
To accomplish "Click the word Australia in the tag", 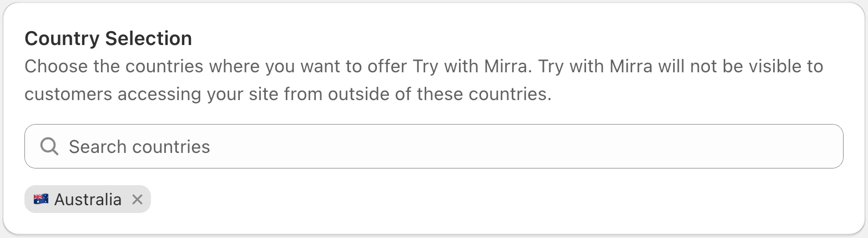I will (x=88, y=200).
